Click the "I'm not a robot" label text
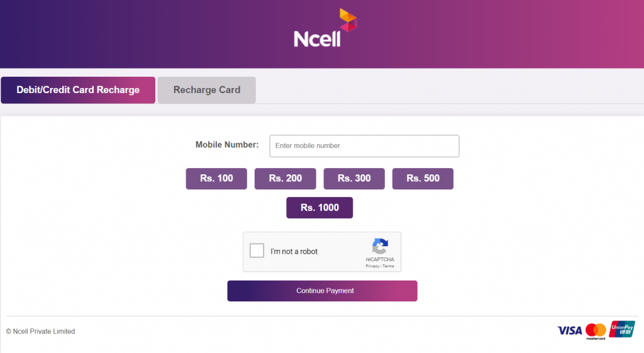This screenshot has width=644, height=353. [294, 252]
